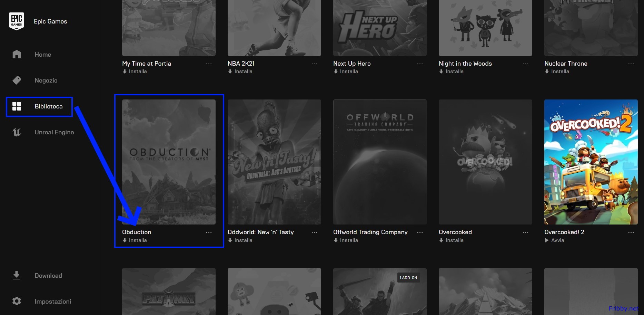The width and height of the screenshot is (644, 315).
Task: Click the Overcooked! 2 color cover
Action: [591, 162]
